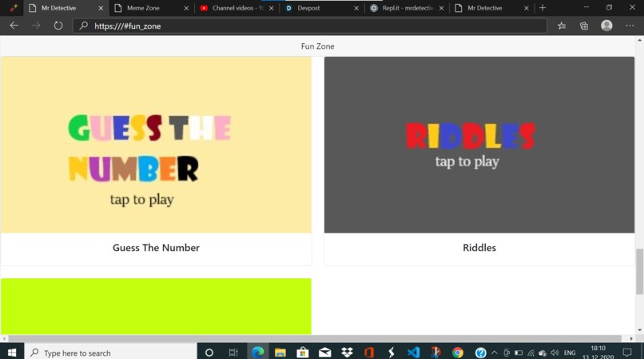
Task: Play the Riddles game image
Action: pyautogui.click(x=479, y=145)
